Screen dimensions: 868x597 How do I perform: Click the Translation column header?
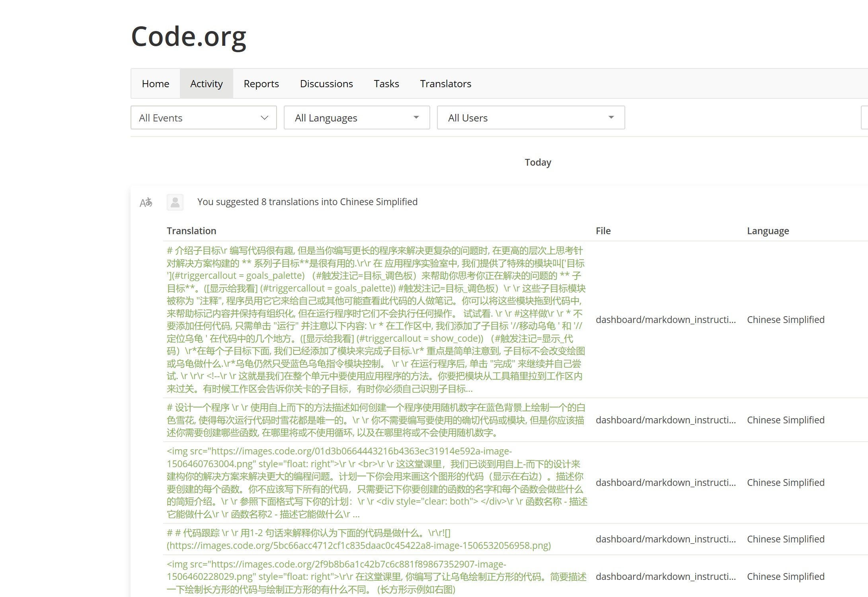pos(191,231)
